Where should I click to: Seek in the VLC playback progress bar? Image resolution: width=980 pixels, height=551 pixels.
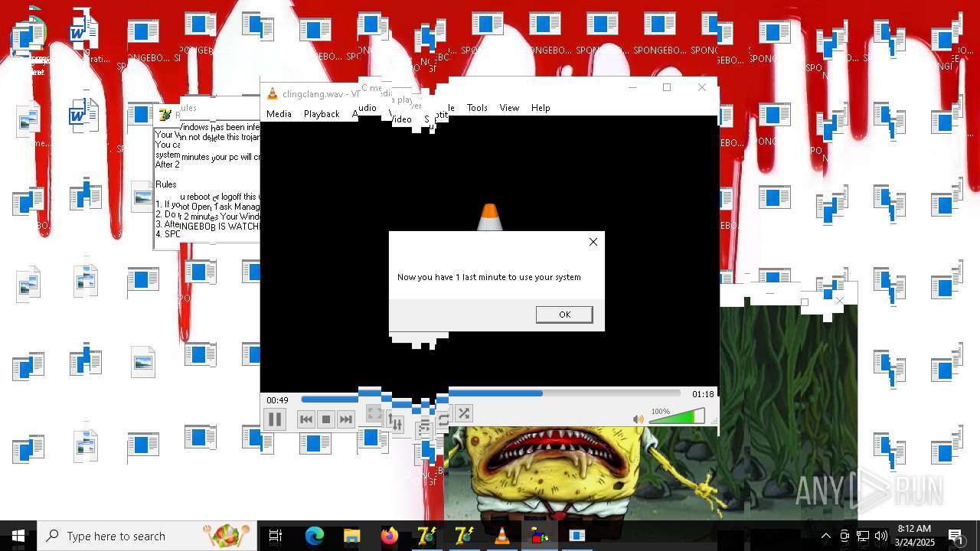(490, 395)
